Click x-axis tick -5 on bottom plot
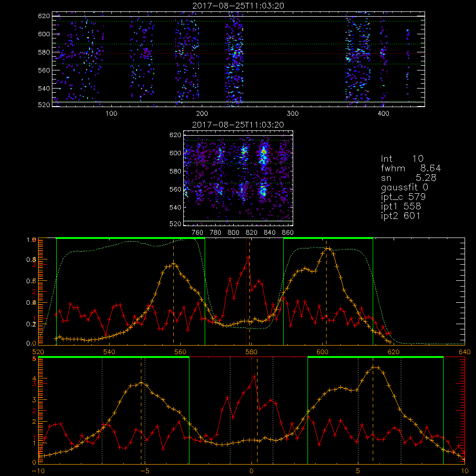Image resolution: width=476 pixels, height=476 pixels. [x=145, y=471]
